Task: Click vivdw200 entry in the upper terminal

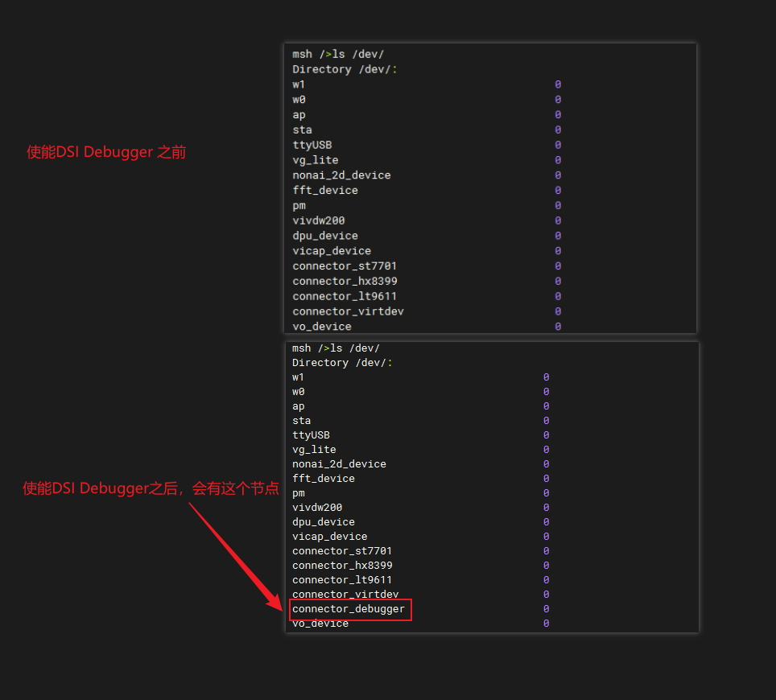Action: [319, 220]
